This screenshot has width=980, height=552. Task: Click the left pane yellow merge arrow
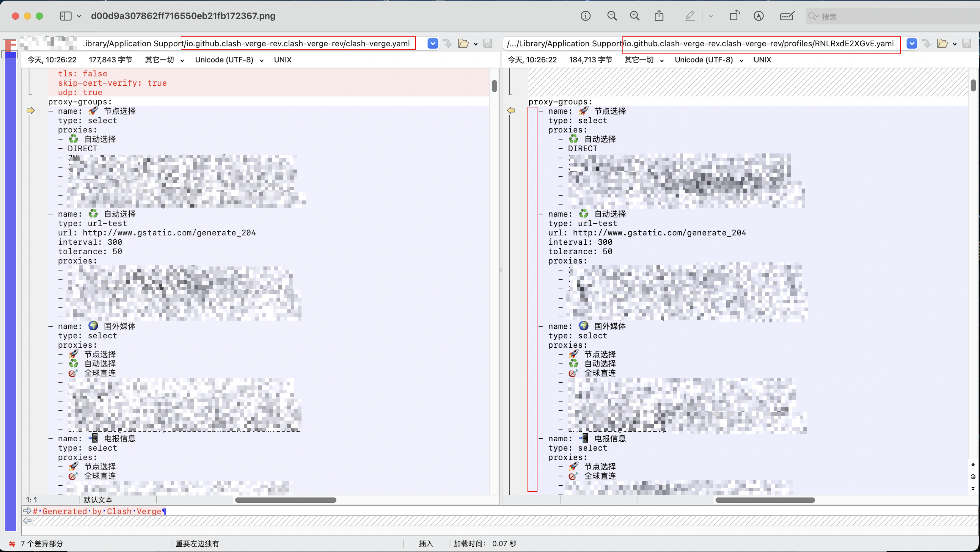tap(31, 111)
